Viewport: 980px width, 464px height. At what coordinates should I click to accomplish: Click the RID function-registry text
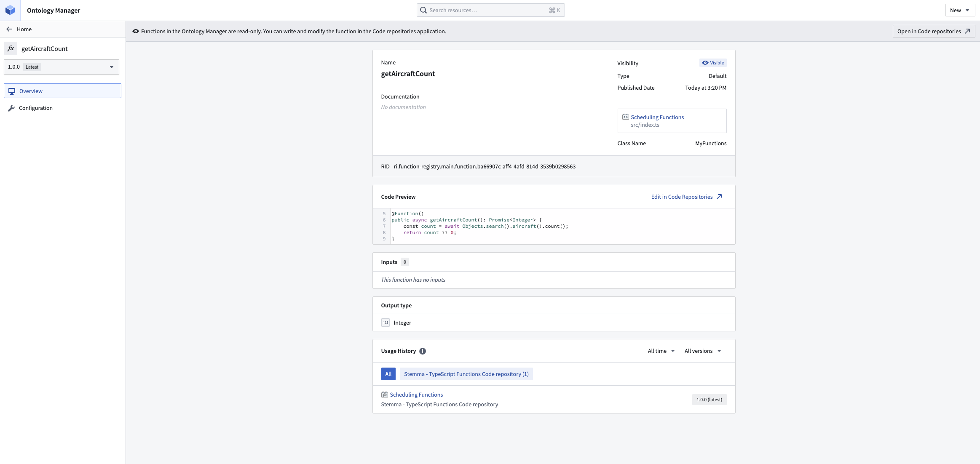point(485,166)
